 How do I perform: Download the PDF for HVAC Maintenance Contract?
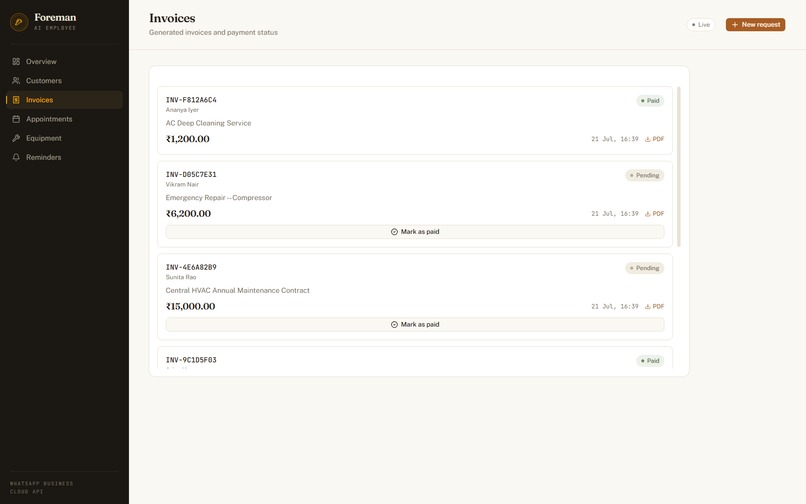pyautogui.click(x=654, y=307)
